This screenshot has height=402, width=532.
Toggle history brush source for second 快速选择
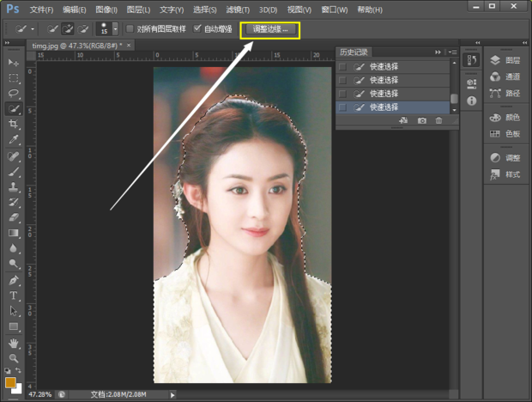tap(342, 80)
